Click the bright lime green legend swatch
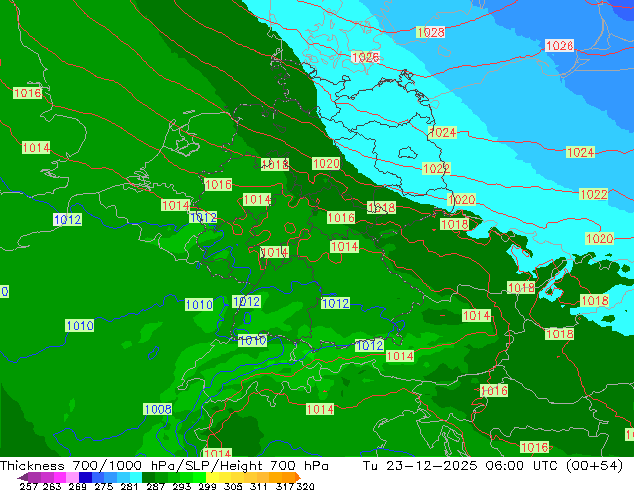Image resolution: width=634 pixels, height=490 pixels. click(x=199, y=477)
